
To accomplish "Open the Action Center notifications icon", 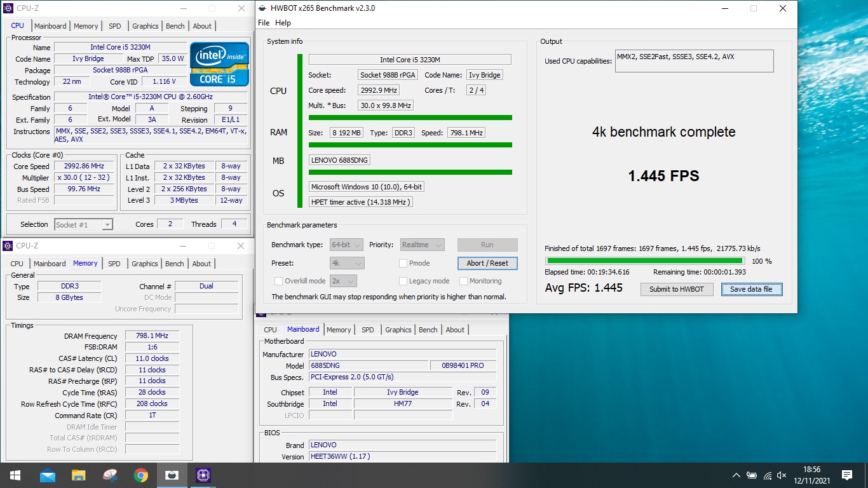I will (847, 475).
